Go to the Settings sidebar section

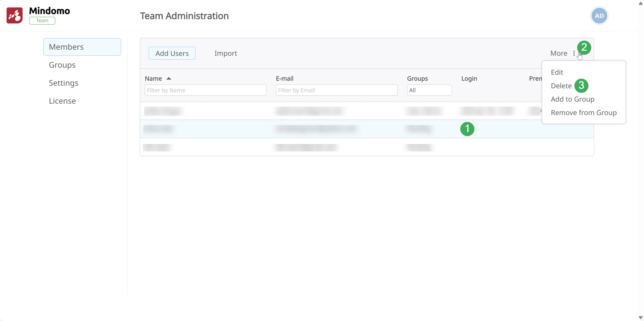coord(64,83)
